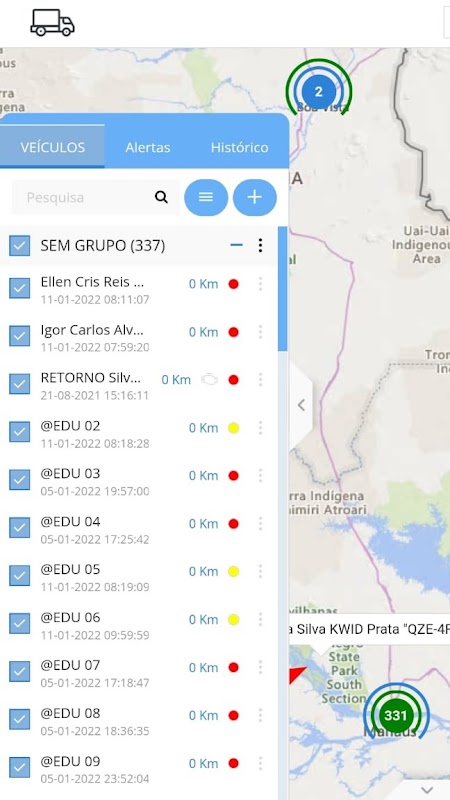
Task: Select the @EDU 04 vehicle name
Action: click(x=70, y=521)
